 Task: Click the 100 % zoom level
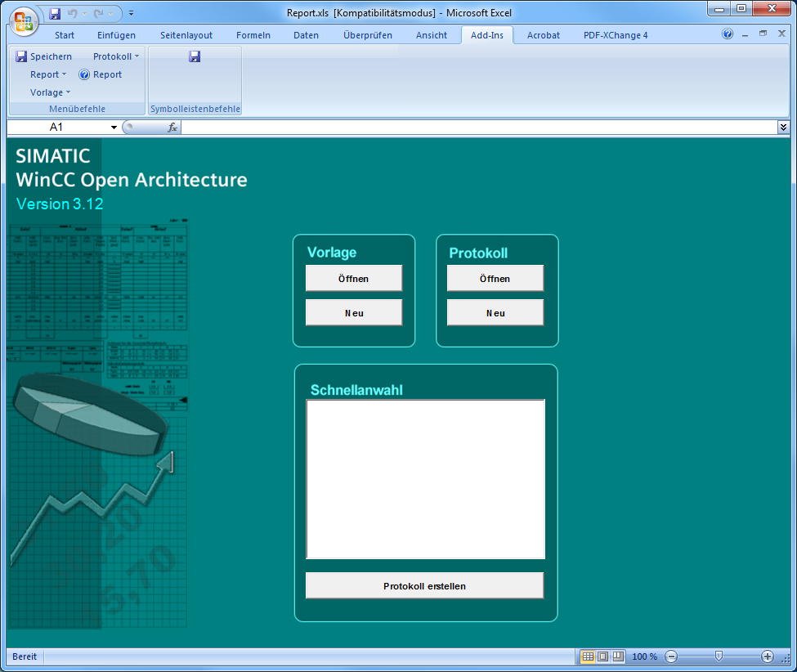click(644, 656)
